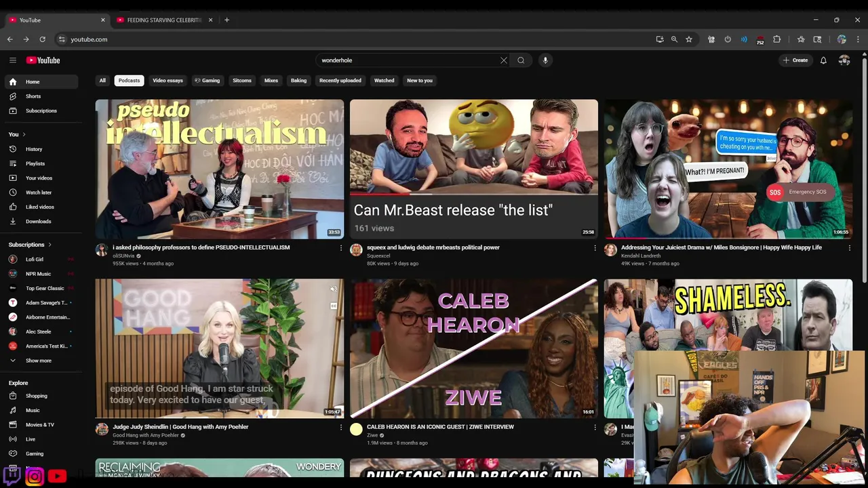Screen dimensions: 868x488
Task: Open NPR Music channel subscription
Action: [41, 274]
